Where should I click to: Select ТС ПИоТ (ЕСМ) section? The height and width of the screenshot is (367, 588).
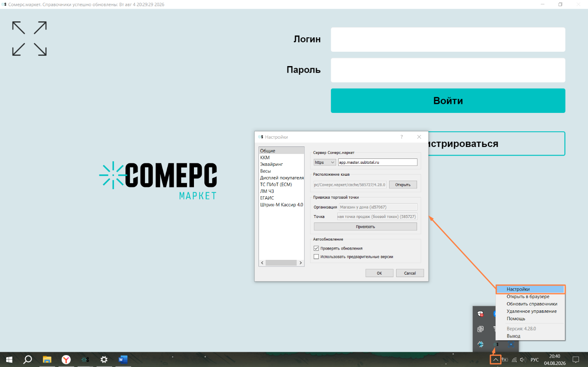point(281,184)
